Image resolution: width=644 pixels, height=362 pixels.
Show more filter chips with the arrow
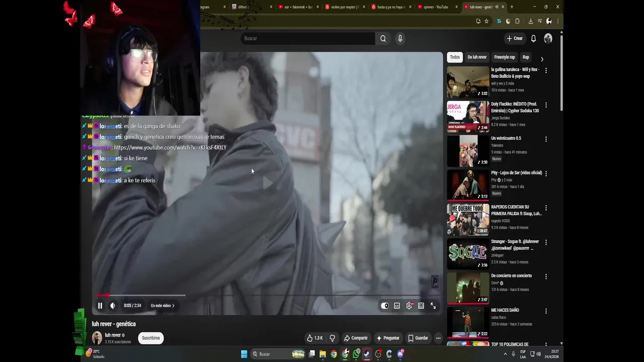(542, 59)
